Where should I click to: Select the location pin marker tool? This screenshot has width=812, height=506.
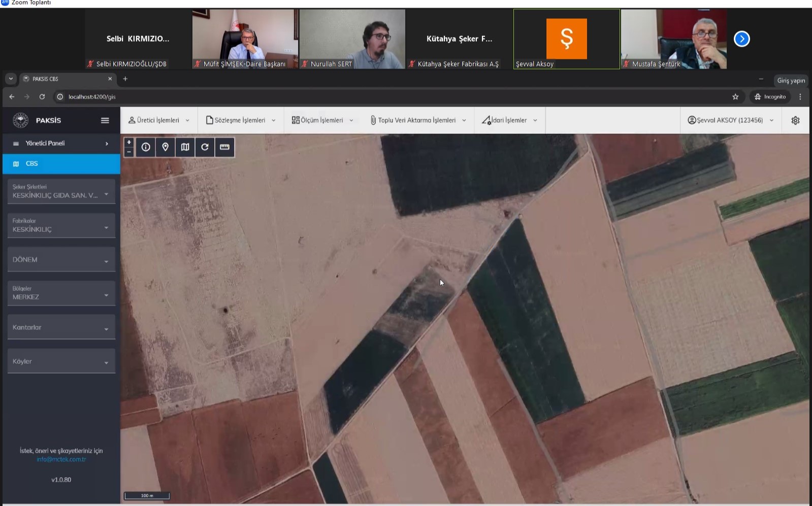165,147
